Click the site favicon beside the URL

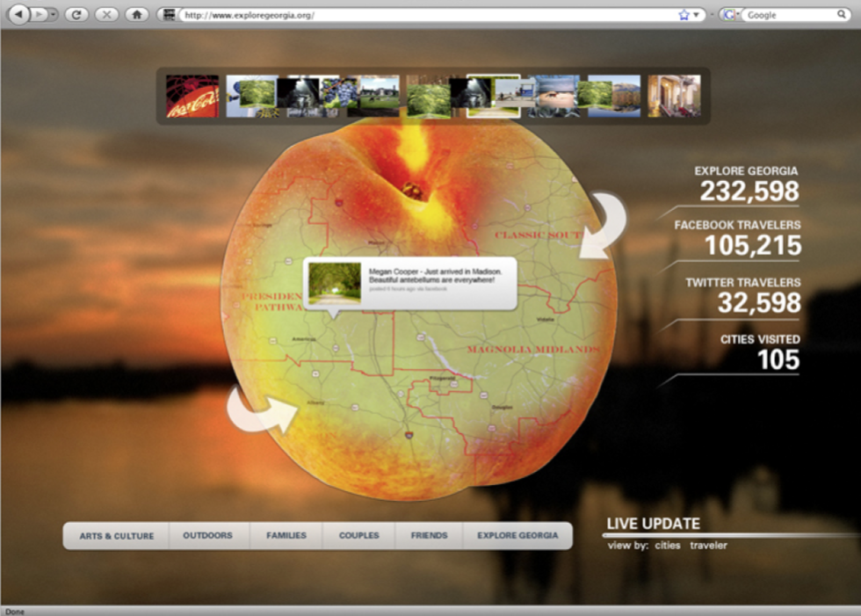pos(169,15)
